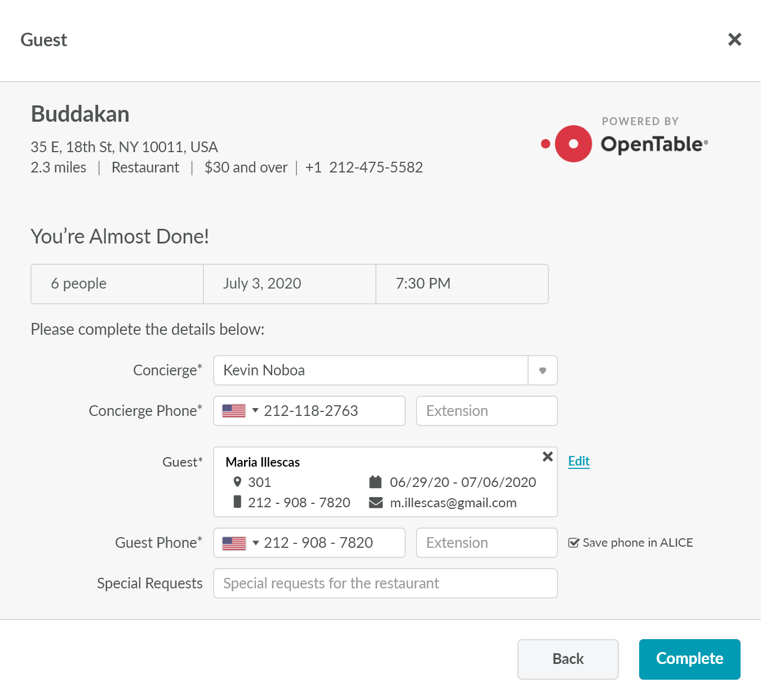Click the OpenTable logo
The width and height of the screenshot is (762, 700).
pyautogui.click(x=624, y=144)
